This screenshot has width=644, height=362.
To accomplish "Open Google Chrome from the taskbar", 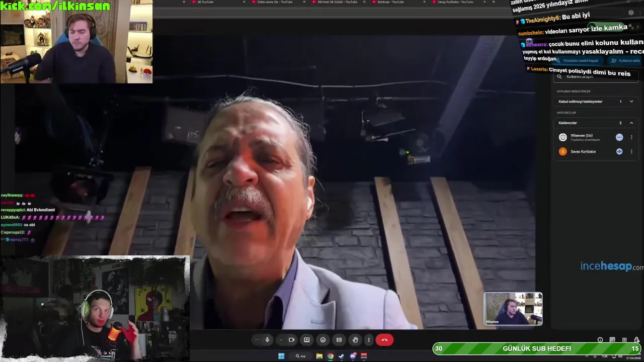I will [x=330, y=356].
